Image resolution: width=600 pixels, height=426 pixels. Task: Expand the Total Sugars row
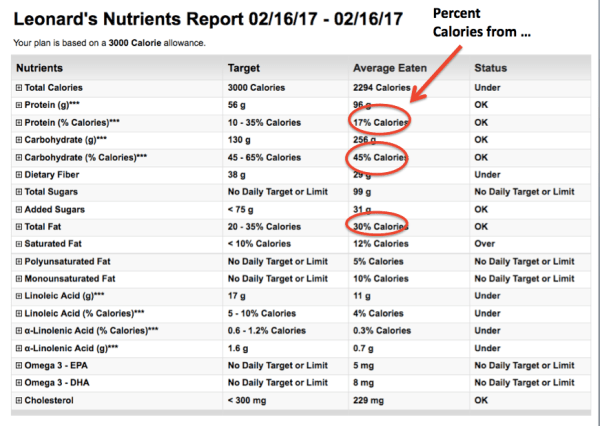[19, 192]
